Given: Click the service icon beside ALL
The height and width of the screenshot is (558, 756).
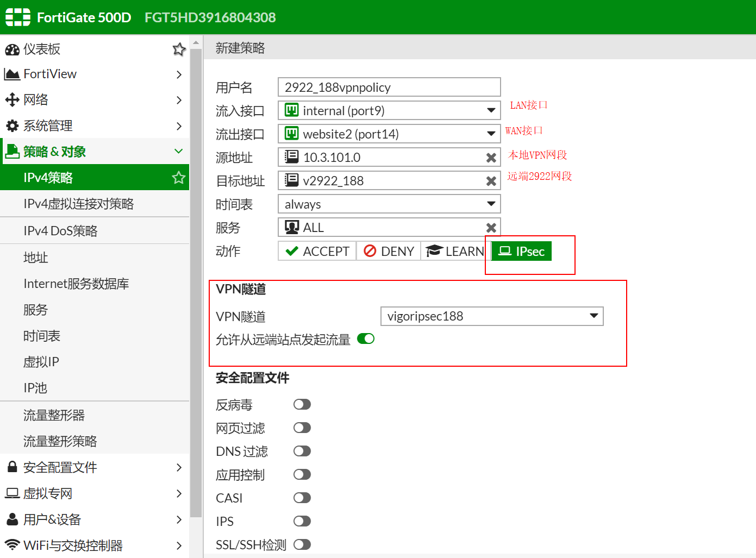Looking at the screenshot, I should pyautogui.click(x=292, y=227).
